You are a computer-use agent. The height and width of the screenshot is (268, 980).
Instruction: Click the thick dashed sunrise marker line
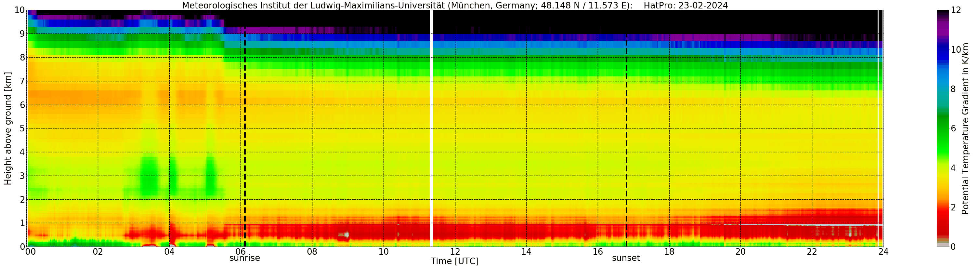point(245,137)
